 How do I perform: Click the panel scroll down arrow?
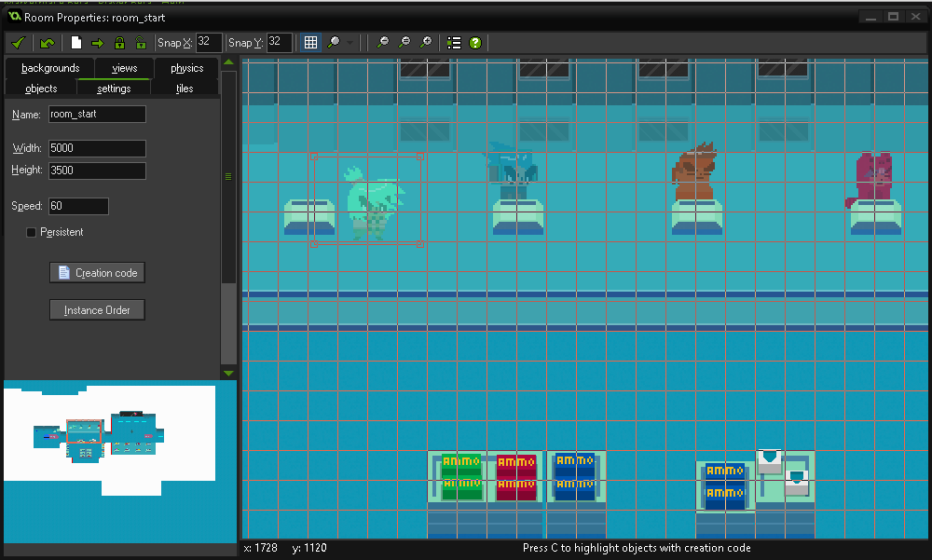click(x=228, y=374)
